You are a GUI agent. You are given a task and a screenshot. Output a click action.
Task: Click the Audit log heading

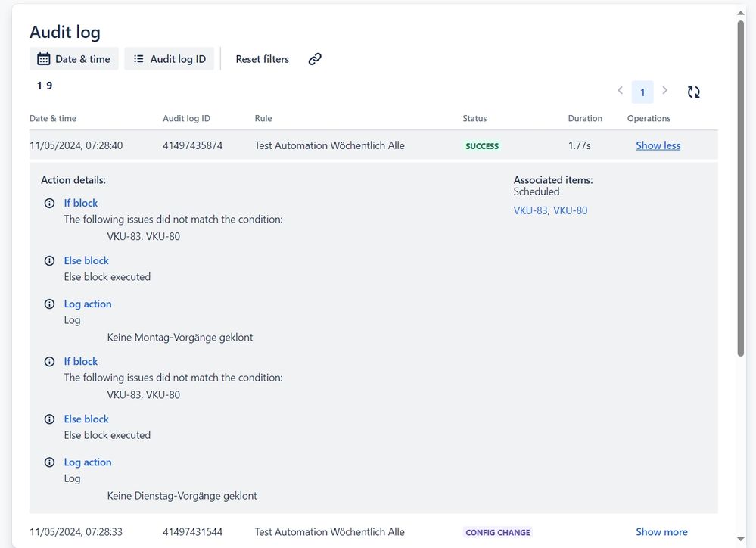pyautogui.click(x=65, y=32)
